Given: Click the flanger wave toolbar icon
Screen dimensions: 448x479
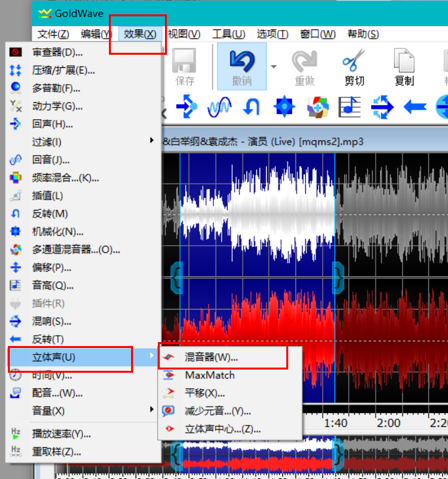Looking at the screenshot, I should coord(219,107).
